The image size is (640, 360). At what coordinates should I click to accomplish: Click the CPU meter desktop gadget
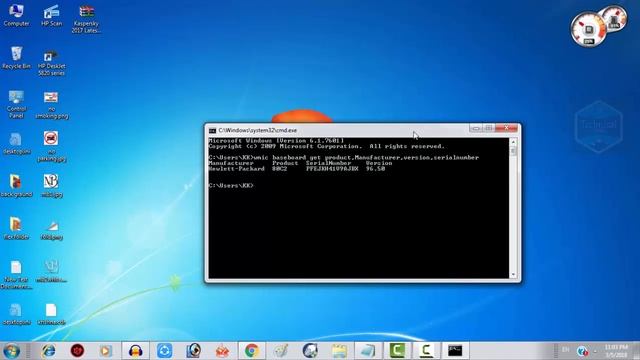click(x=588, y=29)
